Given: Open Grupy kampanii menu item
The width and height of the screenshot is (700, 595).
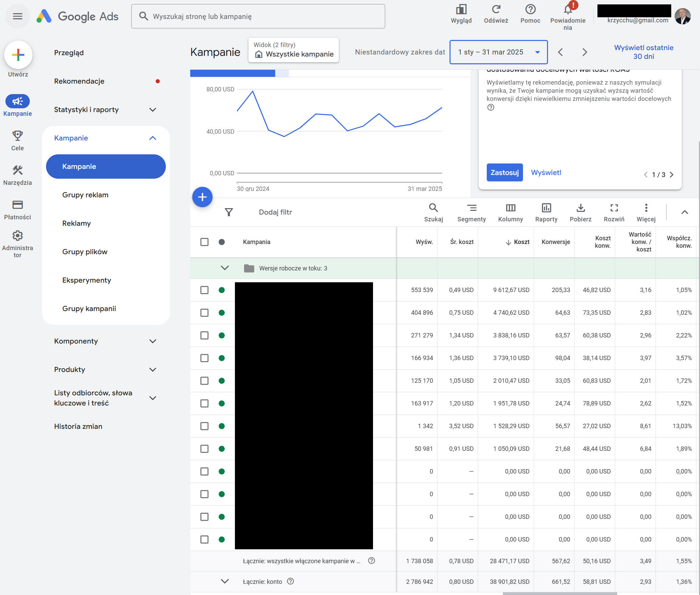Looking at the screenshot, I should [89, 309].
